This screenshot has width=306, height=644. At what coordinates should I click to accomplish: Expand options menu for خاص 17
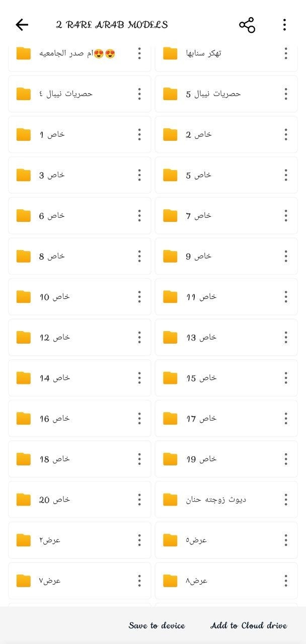pyautogui.click(x=286, y=419)
